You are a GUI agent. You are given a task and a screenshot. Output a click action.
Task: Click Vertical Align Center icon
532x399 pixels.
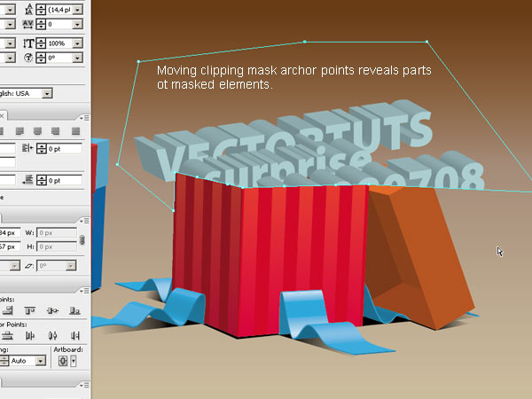(52, 310)
